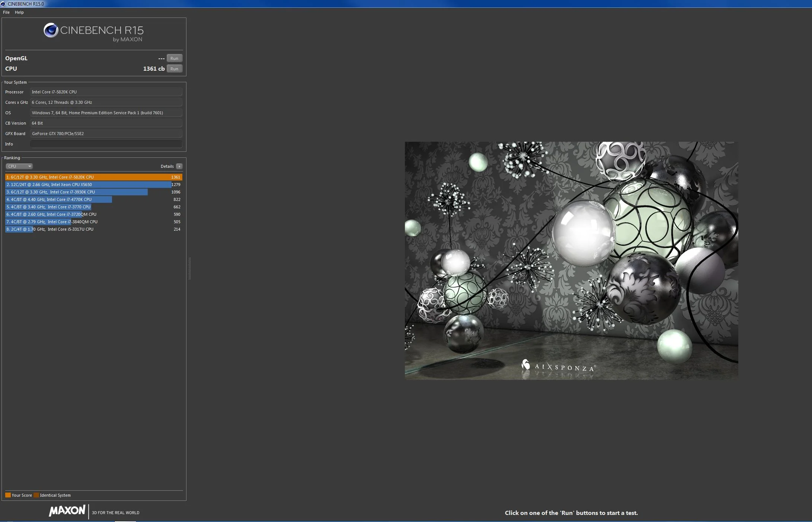The width and height of the screenshot is (812, 522).
Task: Select the OS field Windows 7 value
Action: point(106,113)
